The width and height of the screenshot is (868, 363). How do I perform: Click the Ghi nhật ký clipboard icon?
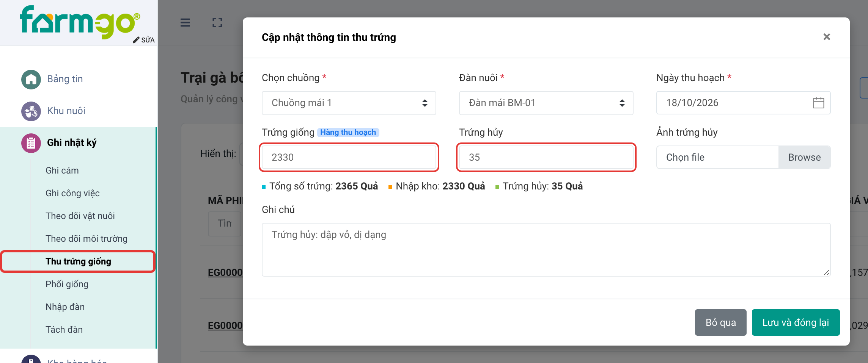[31, 143]
